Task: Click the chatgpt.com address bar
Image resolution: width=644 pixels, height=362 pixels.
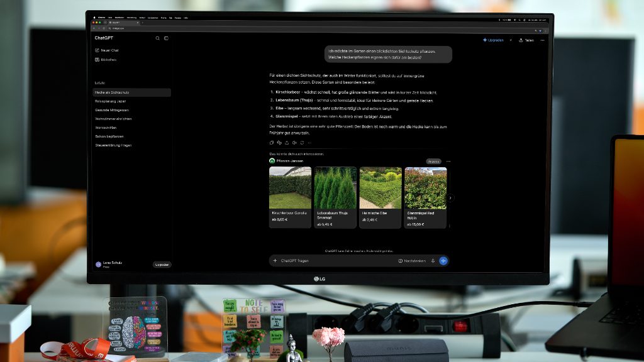Action: (320, 28)
